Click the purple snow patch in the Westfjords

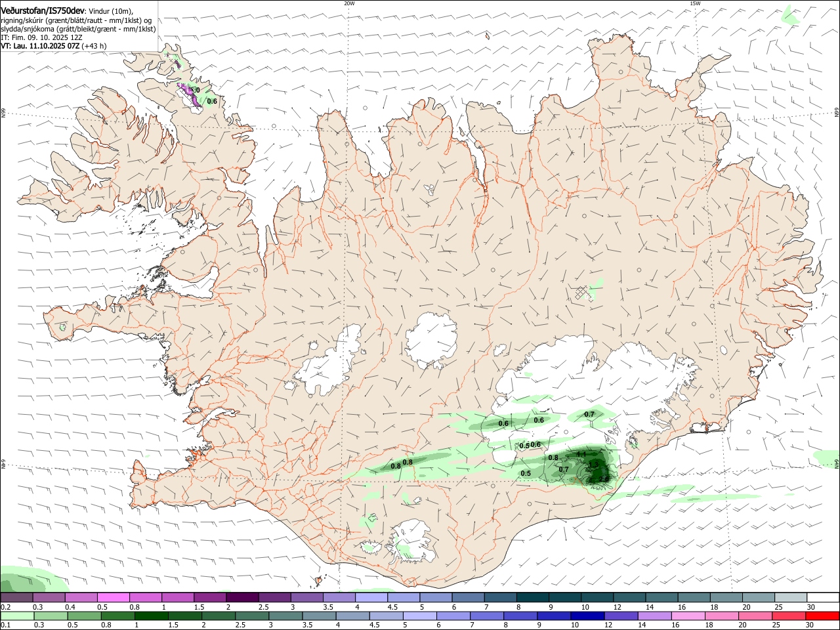coord(190,95)
